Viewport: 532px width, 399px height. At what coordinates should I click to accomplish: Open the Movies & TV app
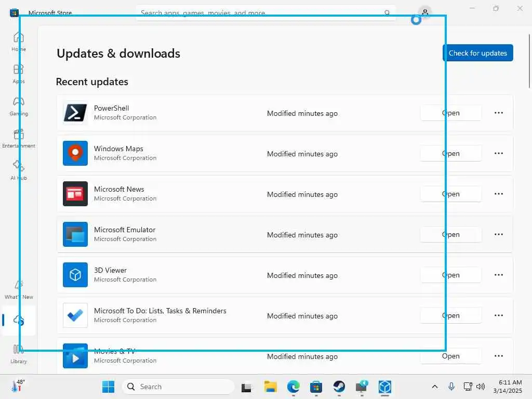pos(451,356)
